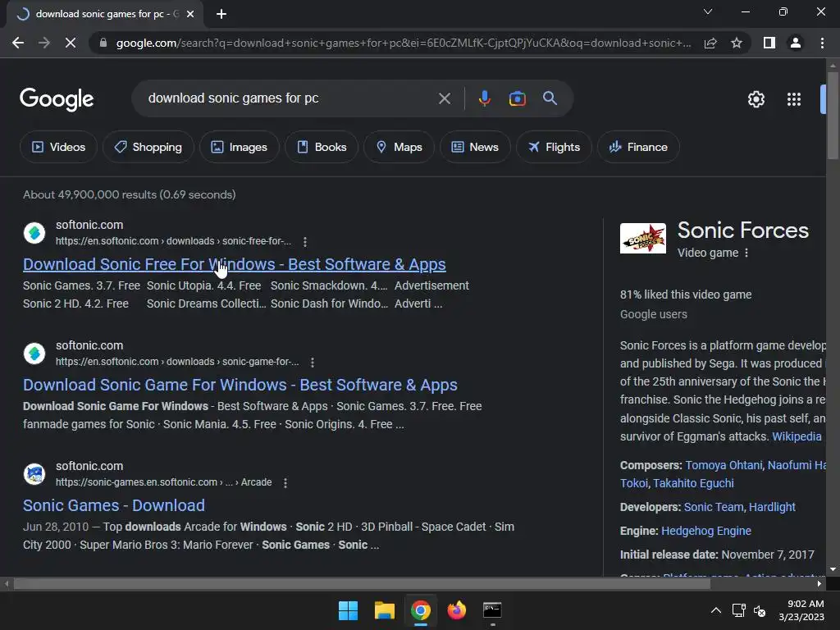The height and width of the screenshot is (630, 840).
Task: Click the Tokoi composer link
Action: (x=634, y=483)
